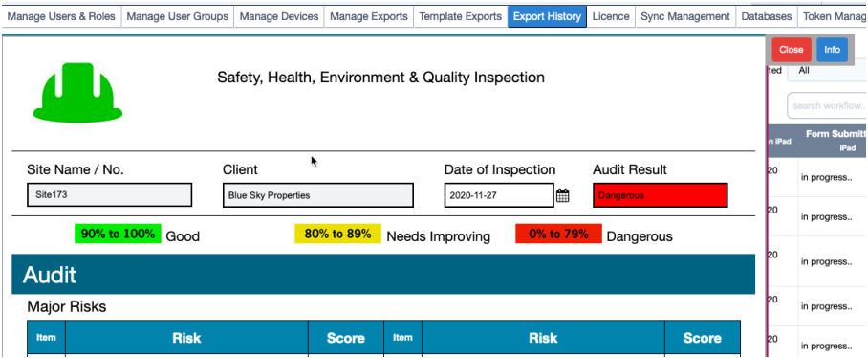Click the green 90% to 100% swatch
This screenshot has width=868, height=358.
[x=118, y=234]
